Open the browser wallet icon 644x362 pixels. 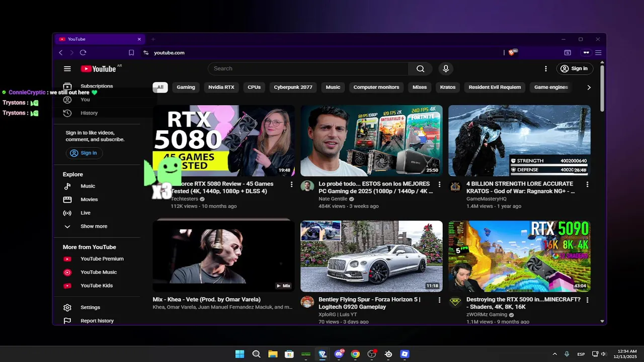[568, 53]
